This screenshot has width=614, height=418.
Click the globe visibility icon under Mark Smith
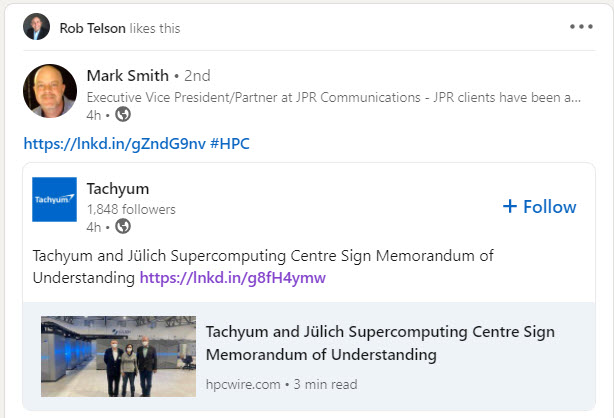pos(123,114)
